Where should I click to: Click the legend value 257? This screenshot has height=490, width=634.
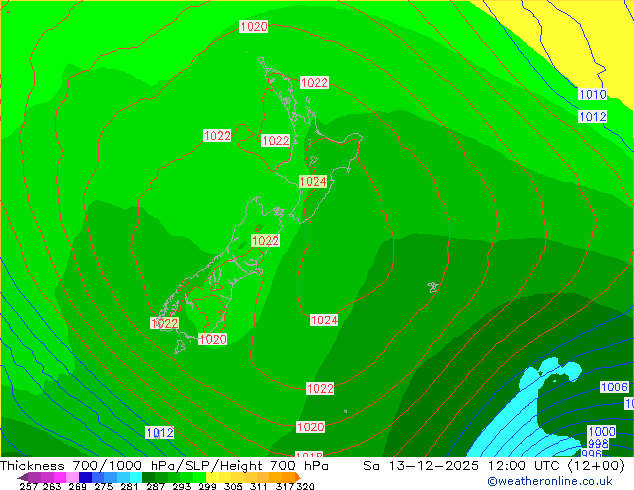pyautogui.click(x=28, y=486)
